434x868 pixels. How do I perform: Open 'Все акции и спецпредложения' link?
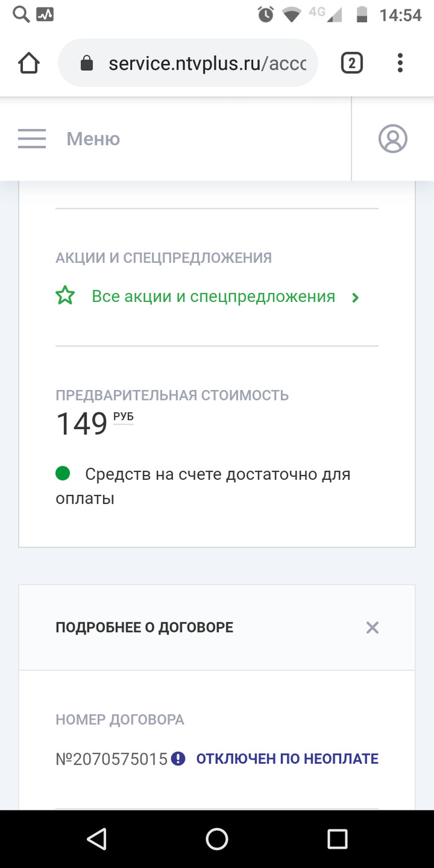click(x=213, y=297)
